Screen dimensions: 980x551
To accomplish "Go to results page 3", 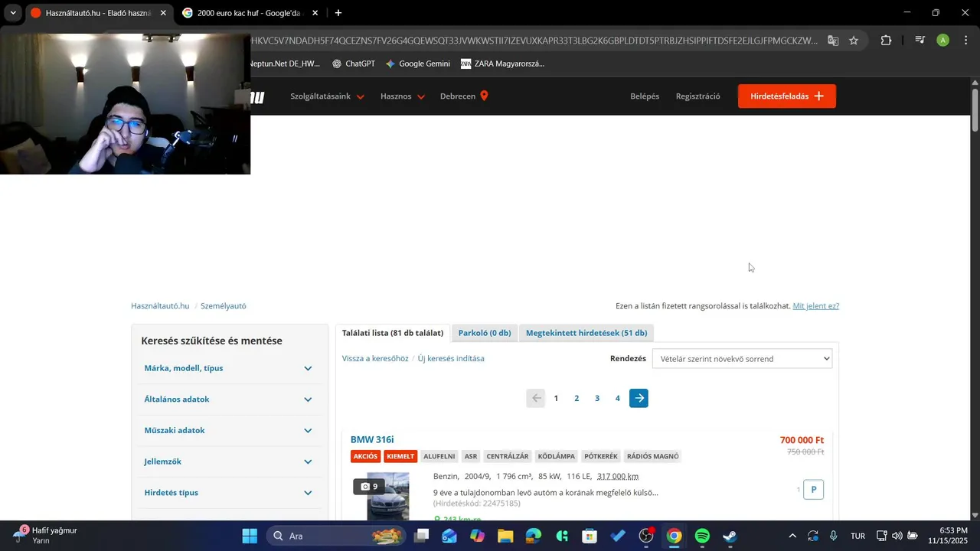I will coord(597,398).
